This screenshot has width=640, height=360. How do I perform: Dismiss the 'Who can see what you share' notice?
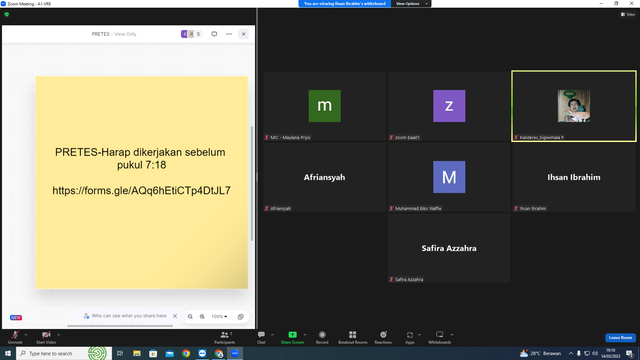(175, 316)
